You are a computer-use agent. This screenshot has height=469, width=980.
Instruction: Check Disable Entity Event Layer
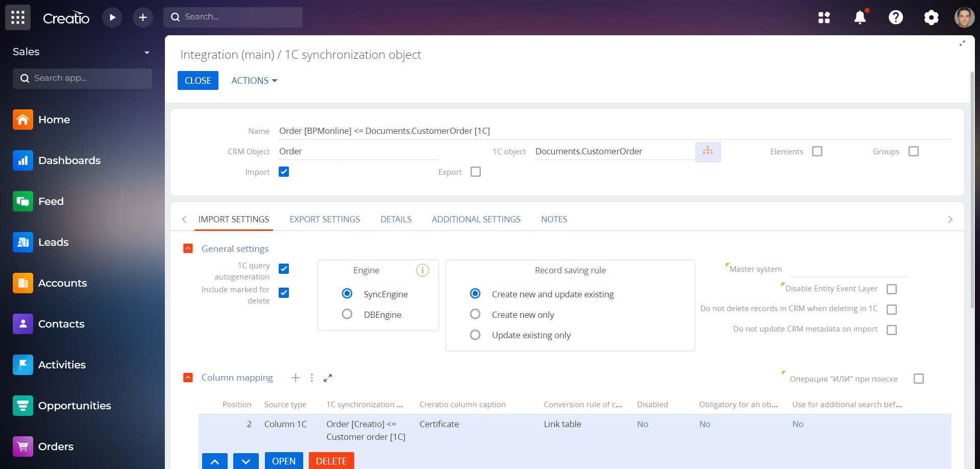coord(892,289)
